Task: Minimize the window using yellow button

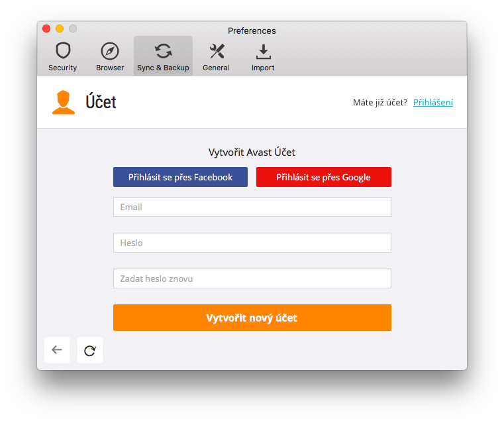Action: 60,29
